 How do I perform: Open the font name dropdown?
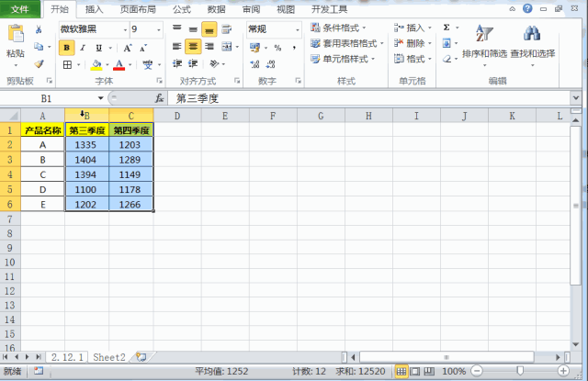[x=125, y=29]
